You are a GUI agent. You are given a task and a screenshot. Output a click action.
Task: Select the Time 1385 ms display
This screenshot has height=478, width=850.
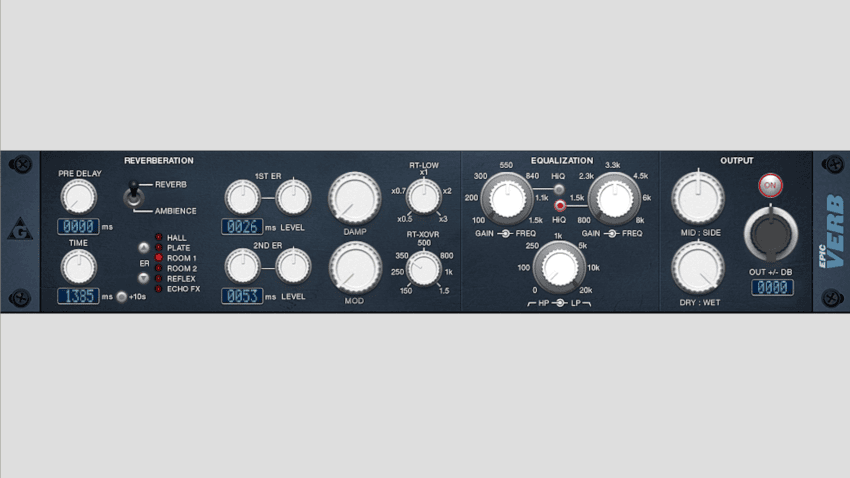click(x=78, y=296)
